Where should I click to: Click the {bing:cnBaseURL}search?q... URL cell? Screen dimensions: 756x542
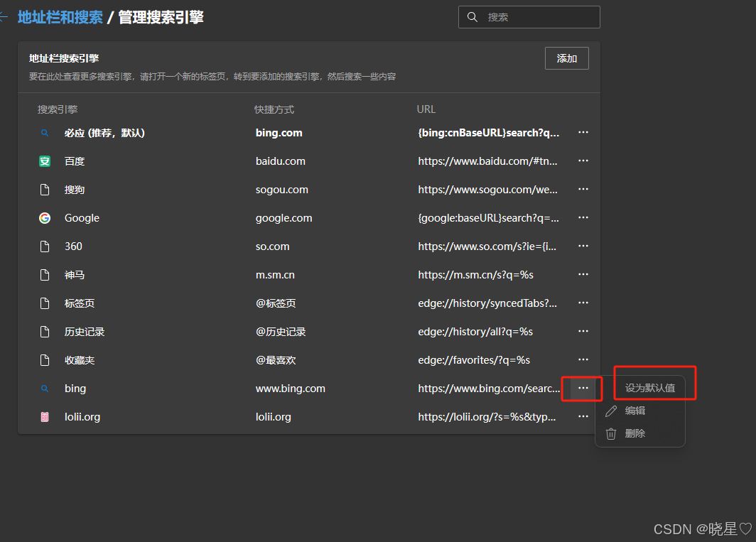(489, 133)
